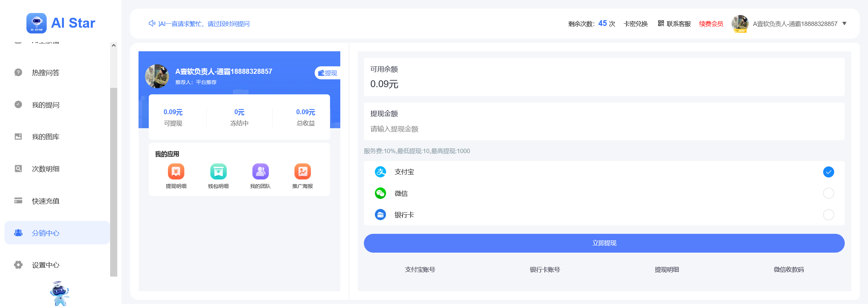Open the 推广海报 icon
Image resolution: width=868 pixels, height=308 pixels.
tap(302, 172)
